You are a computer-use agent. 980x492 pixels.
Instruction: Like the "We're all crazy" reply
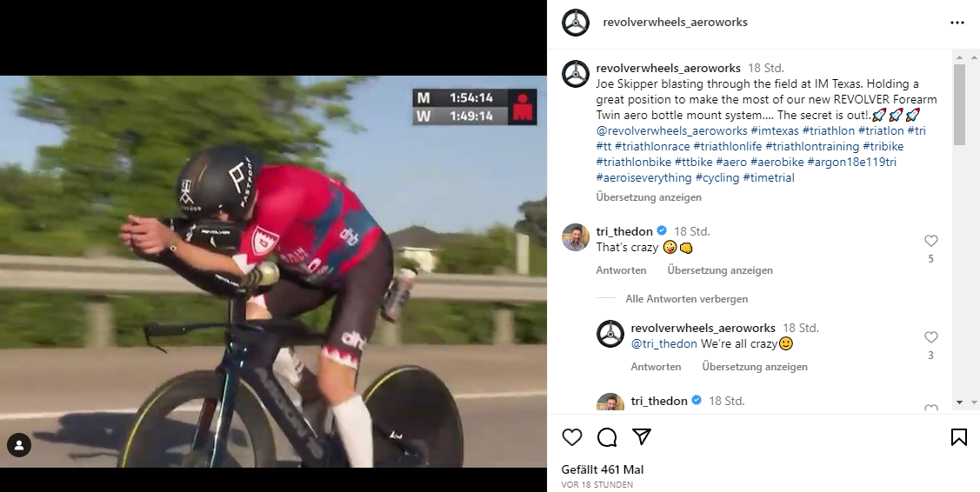(931, 337)
